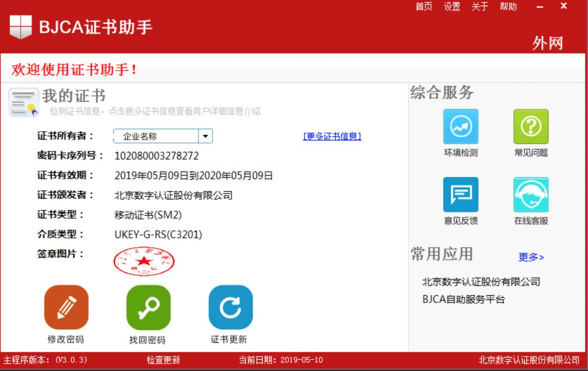Select the 修改密码 change password tool
Screen dimensions: 588x371
pos(66,306)
